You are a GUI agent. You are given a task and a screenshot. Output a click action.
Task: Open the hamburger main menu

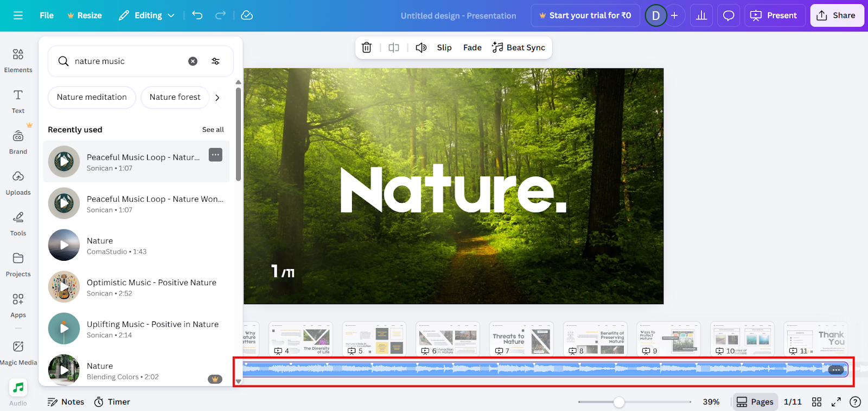(18, 15)
